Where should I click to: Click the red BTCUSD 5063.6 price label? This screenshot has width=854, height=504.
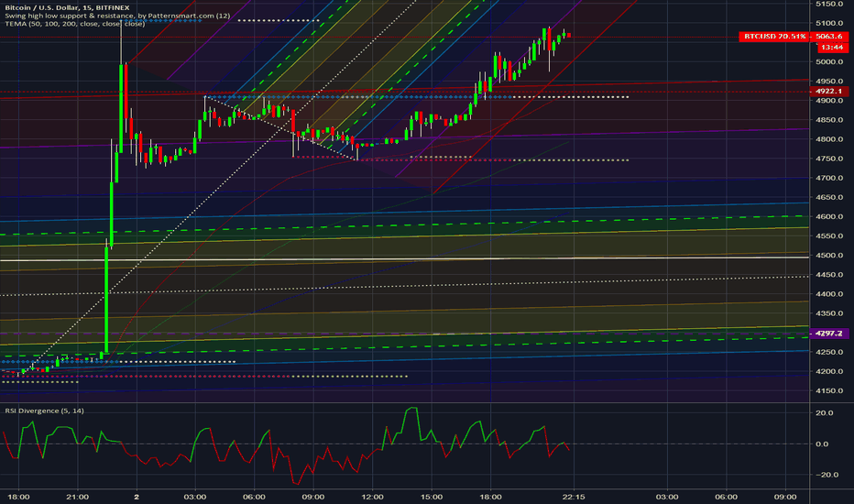pyautogui.click(x=793, y=36)
